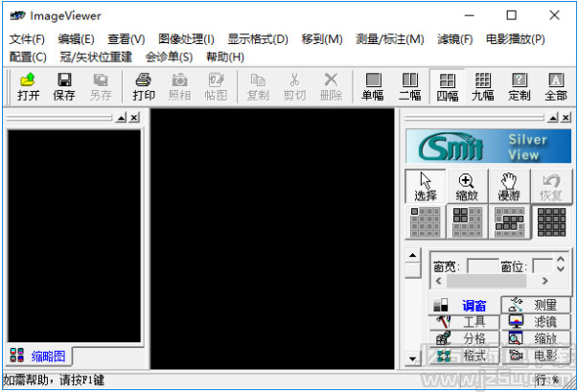Open the 图像处理(I) menu
578x392 pixels.
tap(186, 39)
